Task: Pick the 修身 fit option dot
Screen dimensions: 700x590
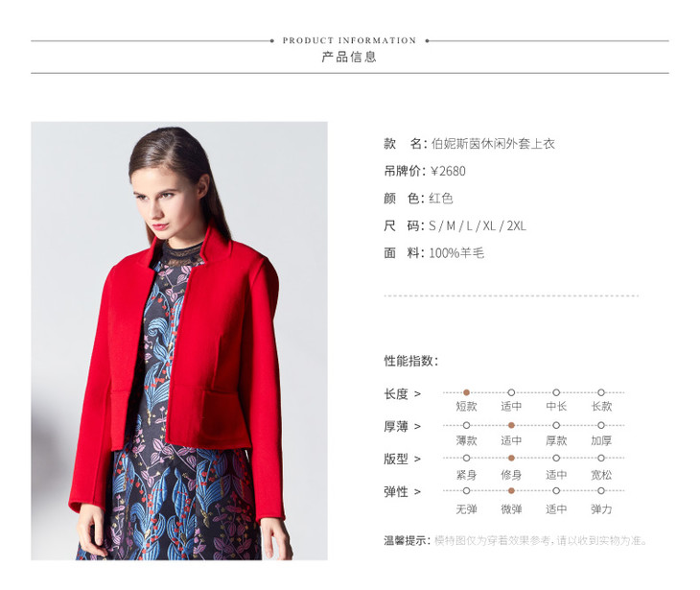Action: [x=511, y=458]
